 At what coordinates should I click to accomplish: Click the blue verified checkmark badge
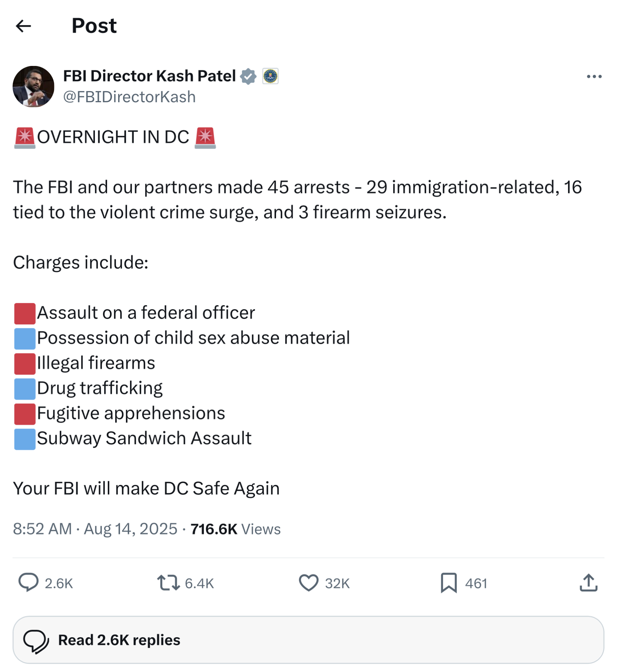click(248, 76)
